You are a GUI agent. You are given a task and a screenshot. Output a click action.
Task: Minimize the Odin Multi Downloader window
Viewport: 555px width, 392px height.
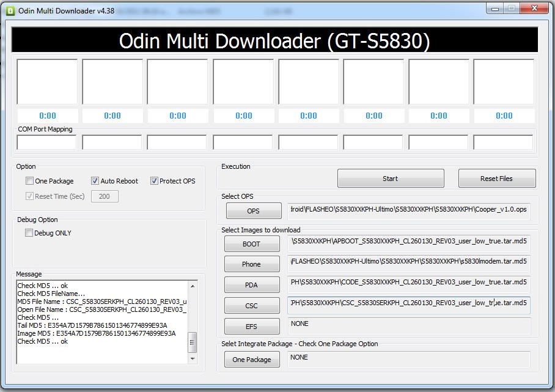coord(495,9)
